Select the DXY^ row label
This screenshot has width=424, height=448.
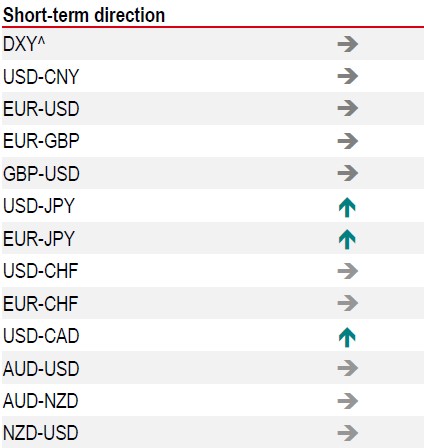(24, 44)
